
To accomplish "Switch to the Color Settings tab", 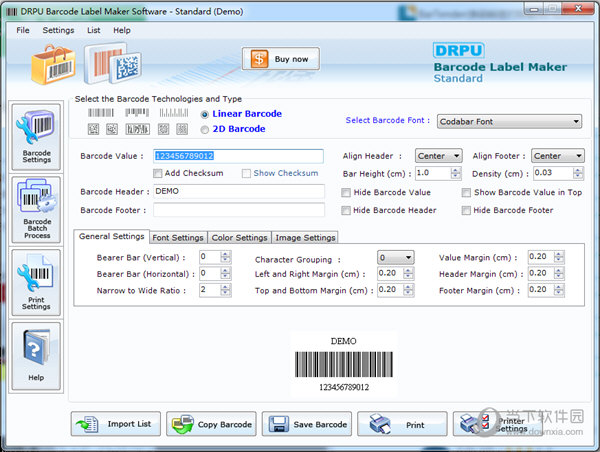I will point(238,238).
